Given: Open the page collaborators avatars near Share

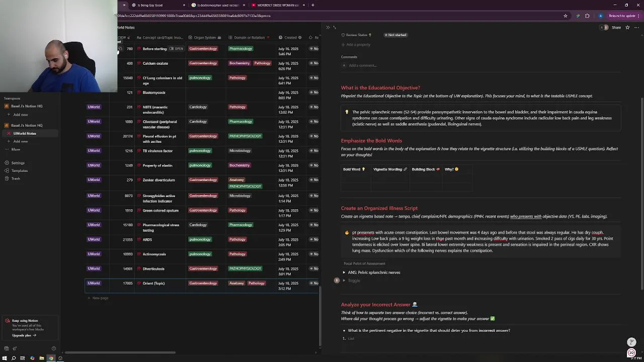Looking at the screenshot, I should (x=604, y=27).
